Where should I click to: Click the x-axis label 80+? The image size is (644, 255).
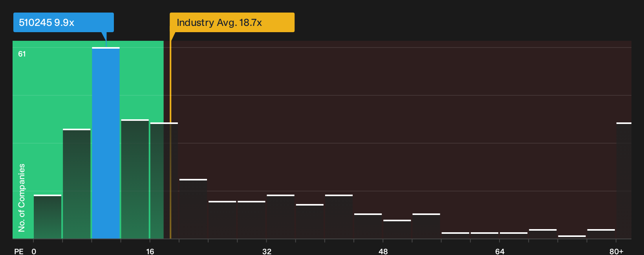point(617,251)
